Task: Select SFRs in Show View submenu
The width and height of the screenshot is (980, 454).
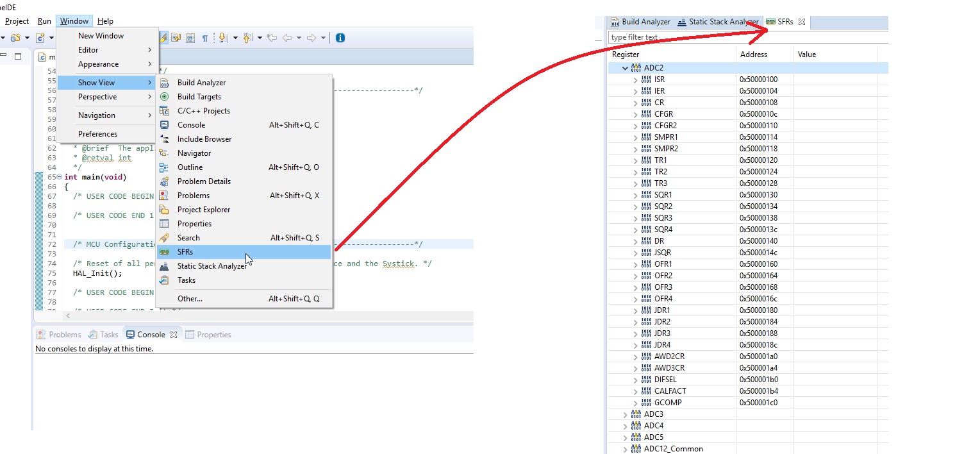Action: [x=185, y=252]
